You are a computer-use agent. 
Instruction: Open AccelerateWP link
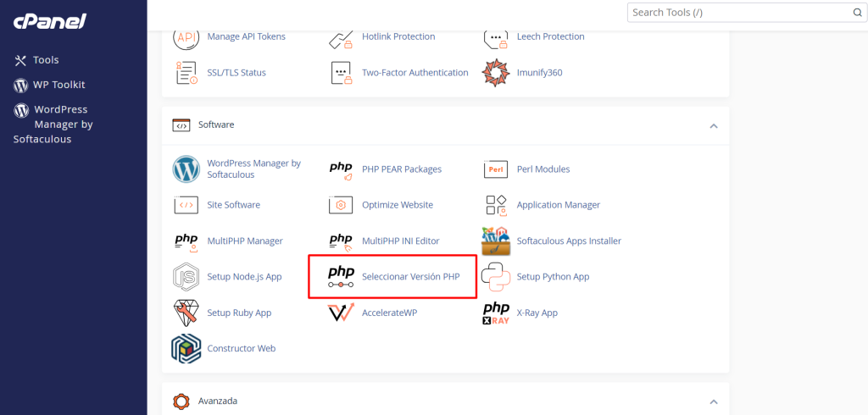[390, 313]
